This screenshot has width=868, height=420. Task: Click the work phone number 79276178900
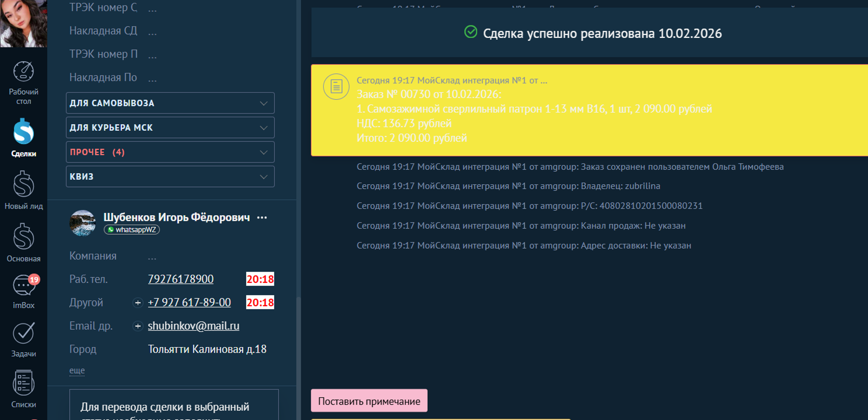pyautogui.click(x=181, y=279)
